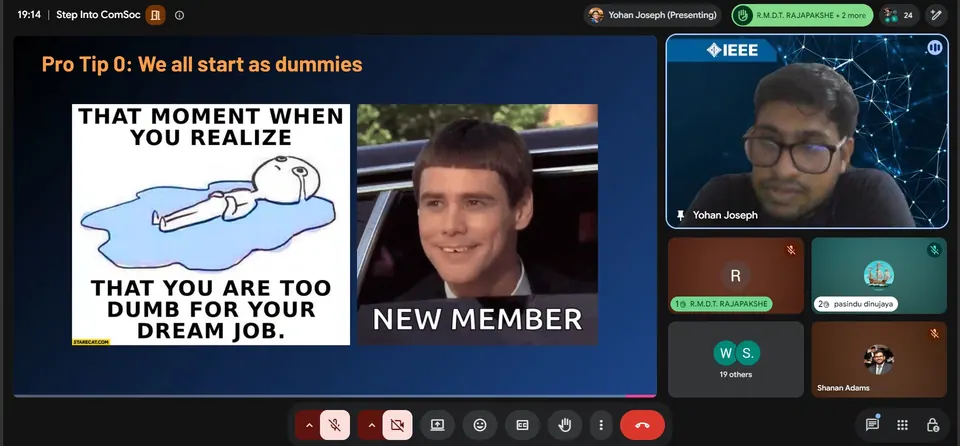Turn on the camera button
Image resolution: width=960 pixels, height=446 pixels.
[x=397, y=425]
